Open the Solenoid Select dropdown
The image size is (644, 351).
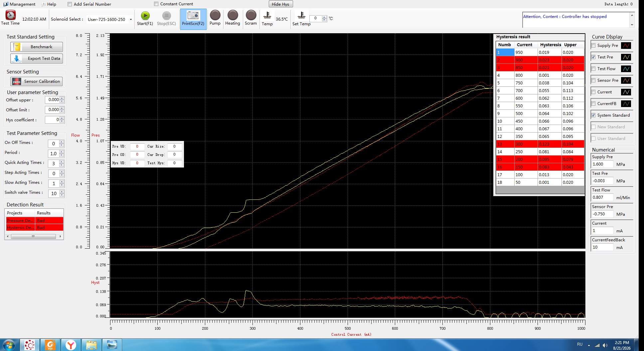click(131, 19)
